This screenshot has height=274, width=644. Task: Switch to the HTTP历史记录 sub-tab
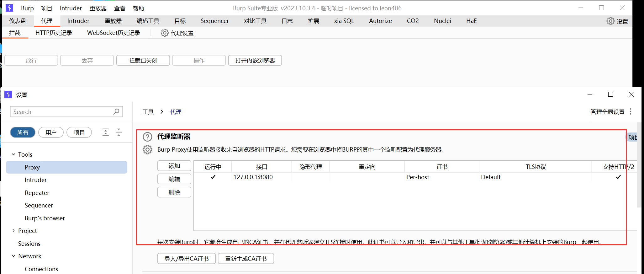(x=54, y=33)
